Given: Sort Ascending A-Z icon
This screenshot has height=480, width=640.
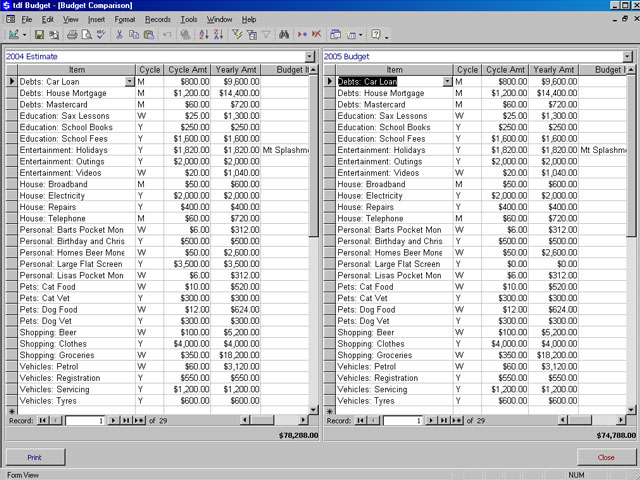Looking at the screenshot, I should 204,35.
